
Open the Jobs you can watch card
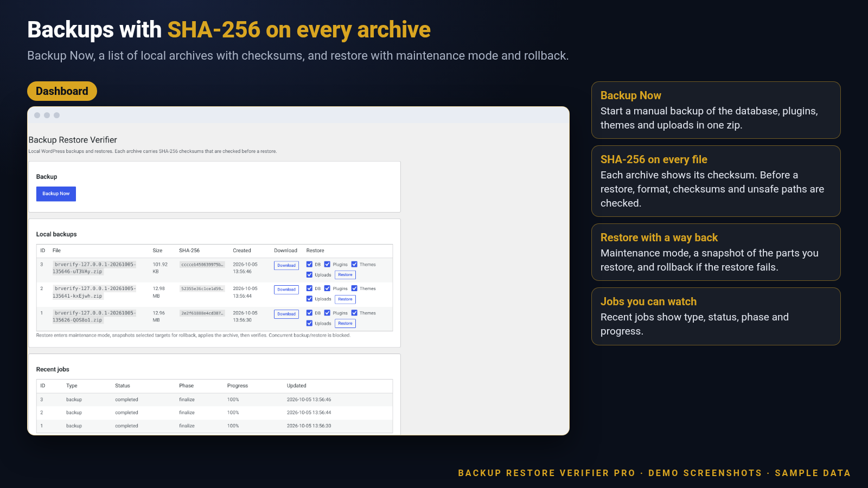pos(716,316)
